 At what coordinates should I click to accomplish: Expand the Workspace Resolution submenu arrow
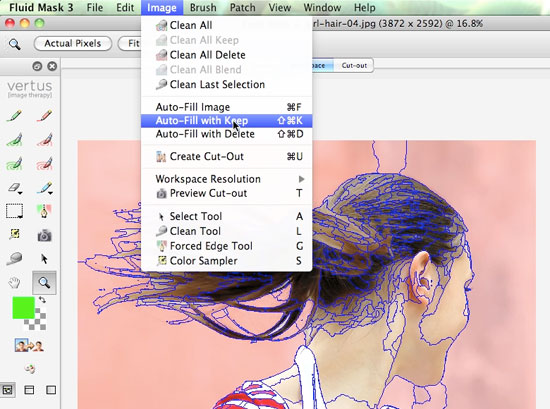point(301,179)
